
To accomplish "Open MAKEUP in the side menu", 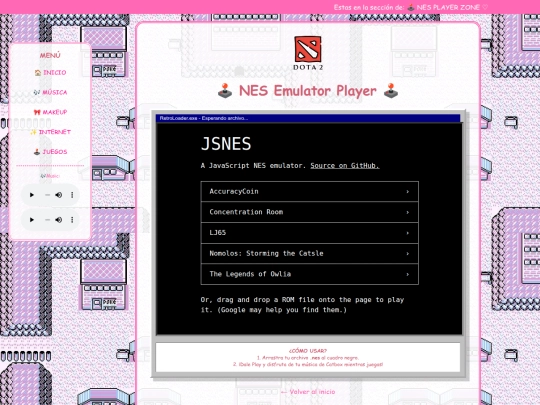I will (x=50, y=112).
